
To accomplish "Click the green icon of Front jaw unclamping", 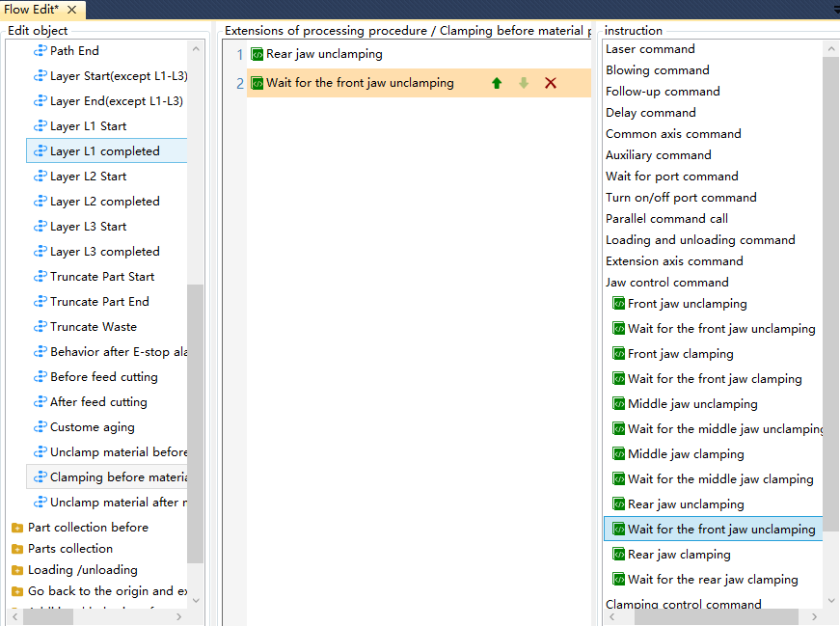I will click(619, 304).
